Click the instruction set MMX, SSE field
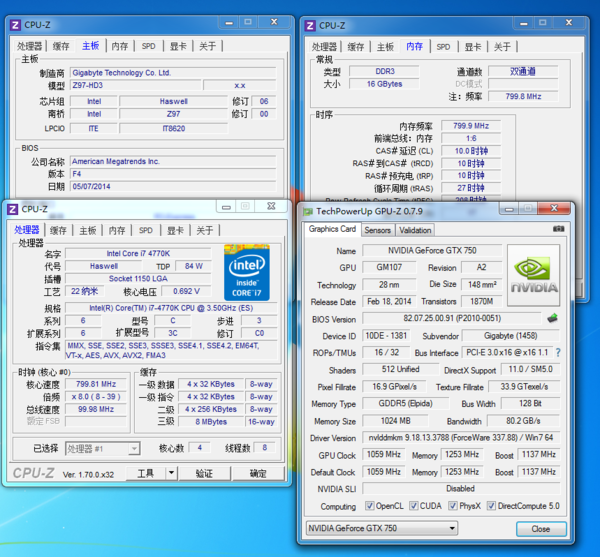Viewport: 600px width, 557px height. click(x=171, y=350)
